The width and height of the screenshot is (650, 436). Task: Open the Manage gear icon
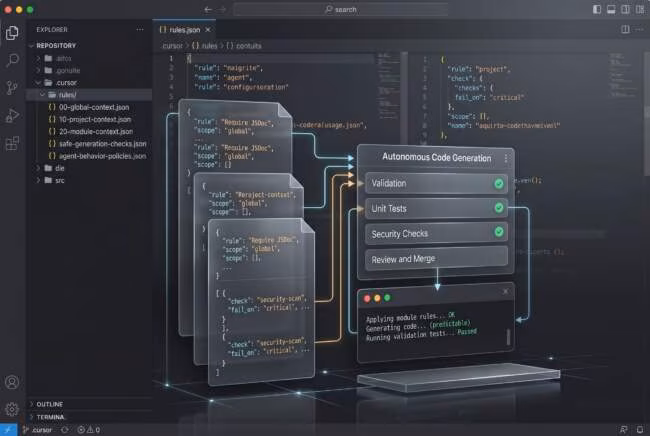point(12,409)
